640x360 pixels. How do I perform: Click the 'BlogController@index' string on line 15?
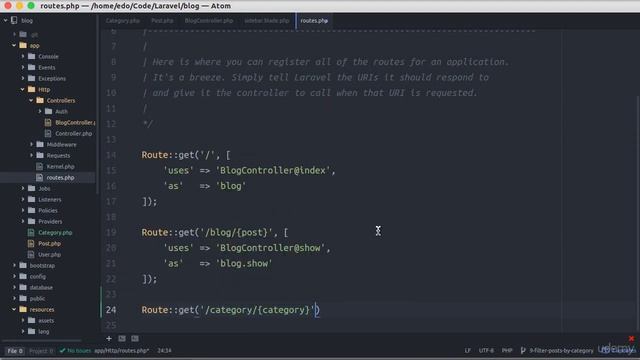tap(273, 171)
